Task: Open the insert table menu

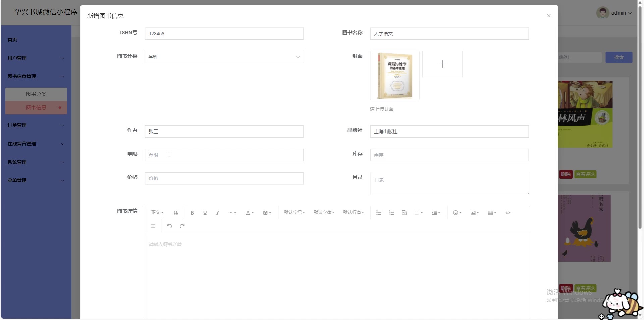Action: tap(492, 213)
